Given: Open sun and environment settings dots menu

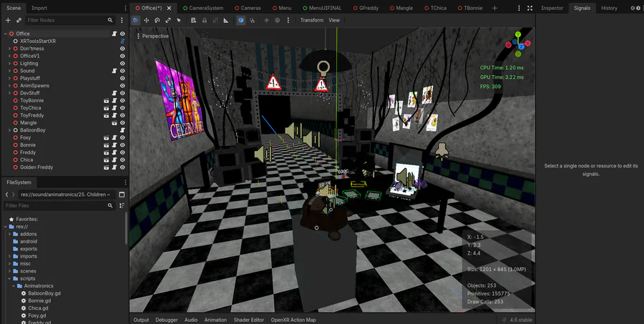Looking at the screenshot, I should [x=288, y=20].
